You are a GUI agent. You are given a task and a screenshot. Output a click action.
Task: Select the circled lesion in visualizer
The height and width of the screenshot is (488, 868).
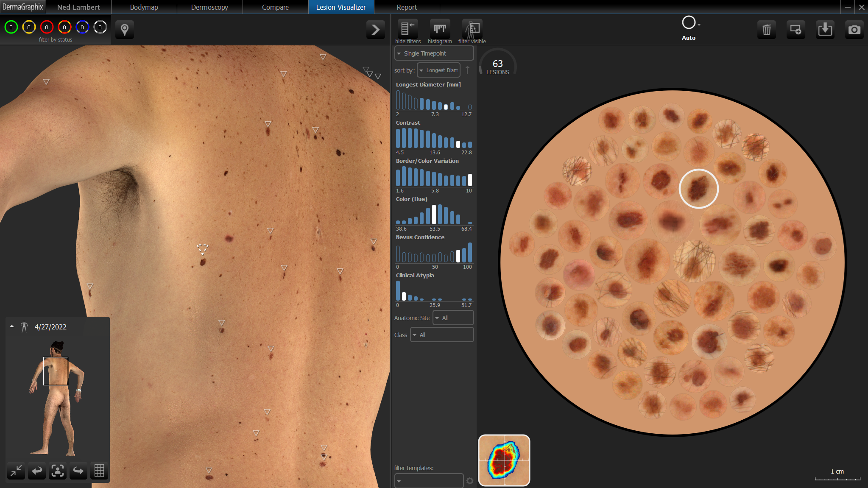[698, 189]
